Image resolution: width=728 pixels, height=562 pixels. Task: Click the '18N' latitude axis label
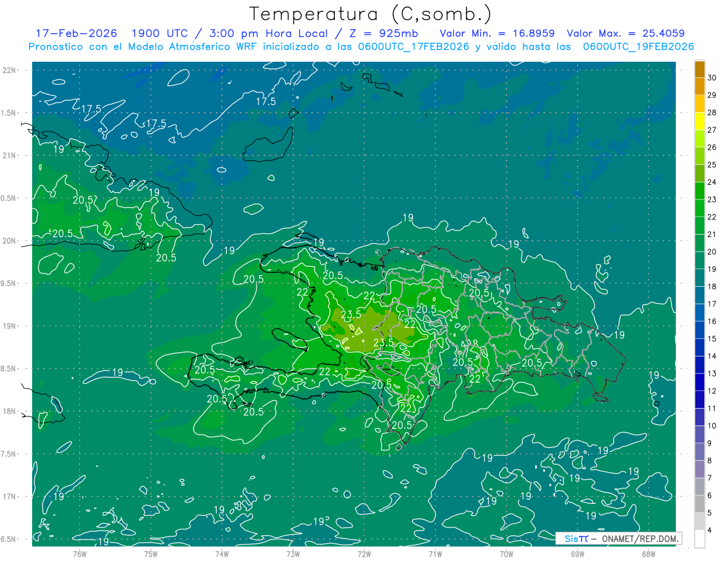(x=10, y=411)
